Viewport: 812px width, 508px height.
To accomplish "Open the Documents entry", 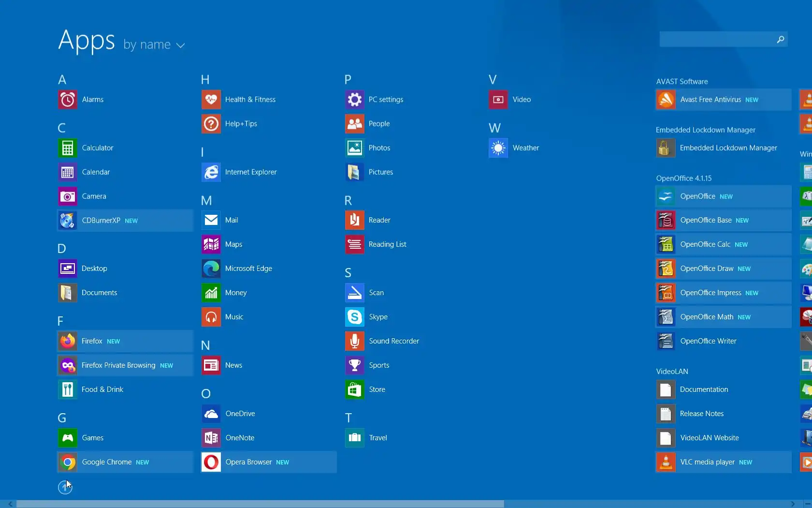I will pyautogui.click(x=125, y=293).
